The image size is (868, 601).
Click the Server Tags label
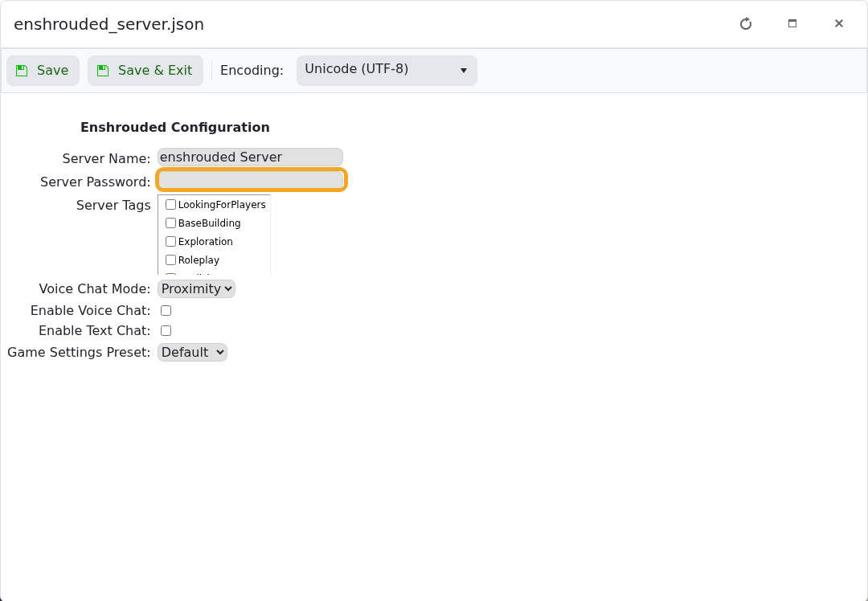[113, 206]
